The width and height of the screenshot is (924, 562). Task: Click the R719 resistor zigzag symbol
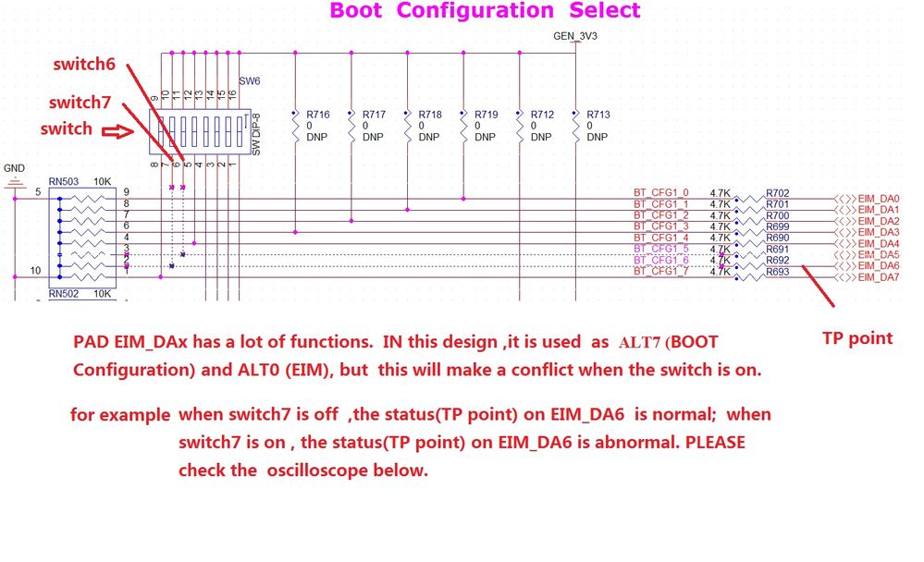463,126
